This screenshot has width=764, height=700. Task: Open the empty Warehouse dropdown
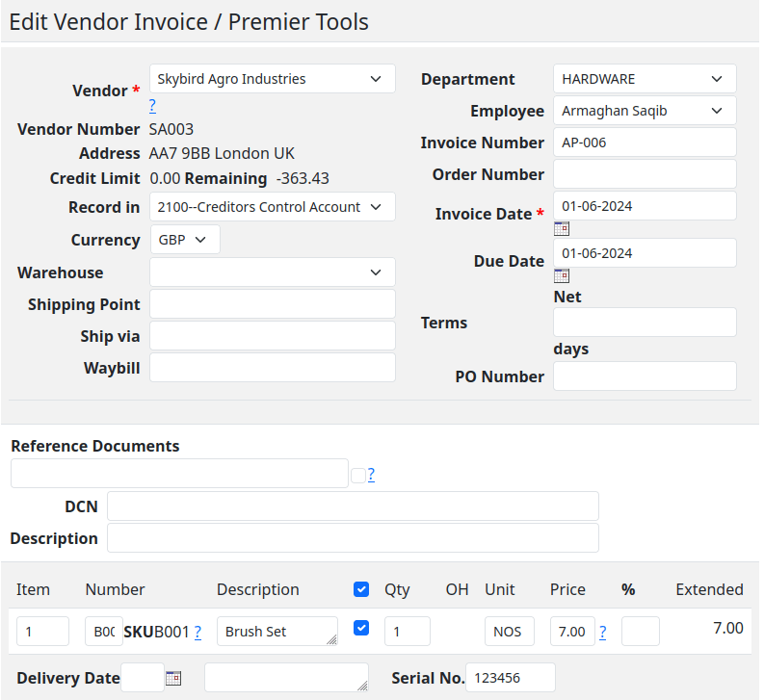pos(273,272)
